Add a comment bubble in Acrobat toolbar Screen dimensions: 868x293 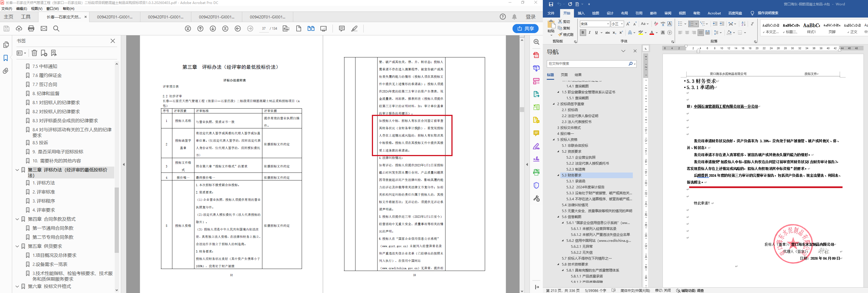click(x=342, y=29)
